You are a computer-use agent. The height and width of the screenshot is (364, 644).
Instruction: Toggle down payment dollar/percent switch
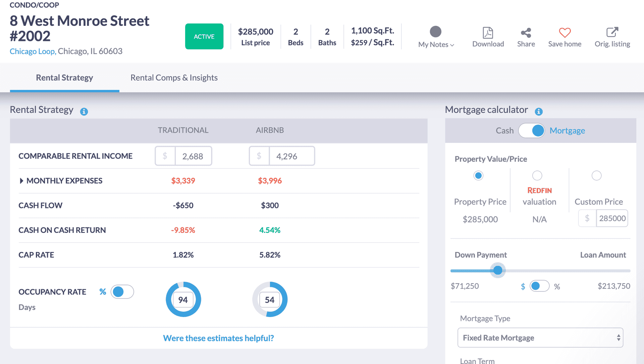click(x=539, y=286)
